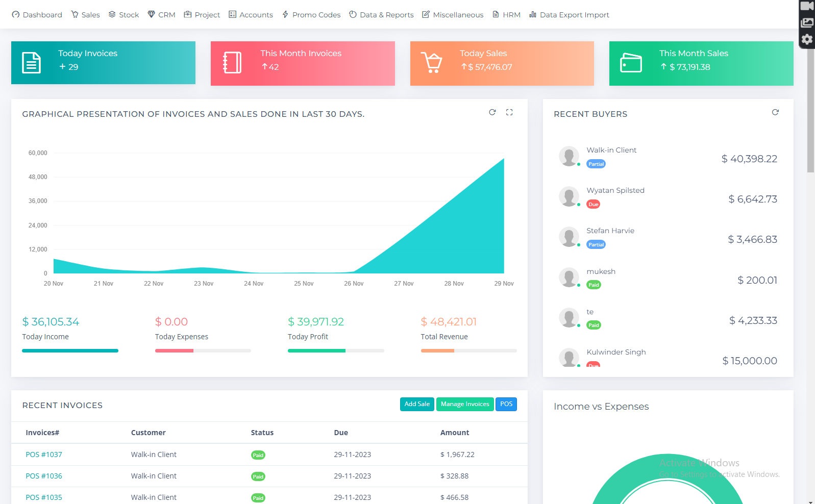Click the $ 15,000.00 Kulwinder Singh amount
Screen dimensions: 815x504
pyautogui.click(x=750, y=361)
